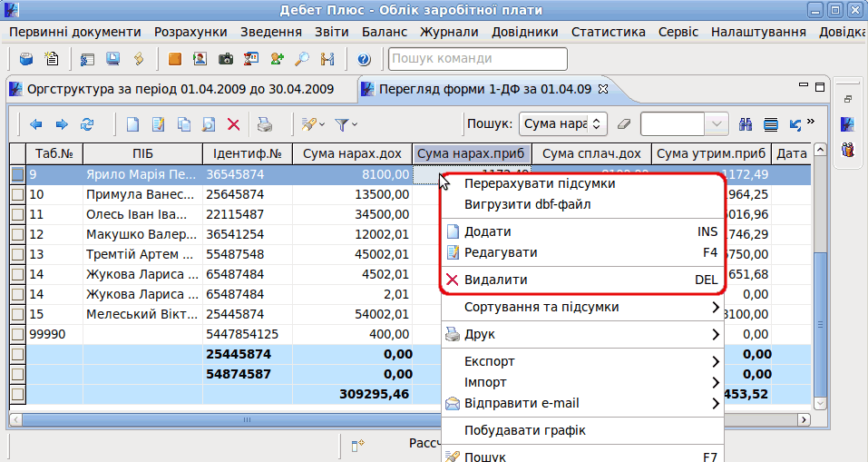
Task: Open the Розрахунки menu
Action: 190,32
